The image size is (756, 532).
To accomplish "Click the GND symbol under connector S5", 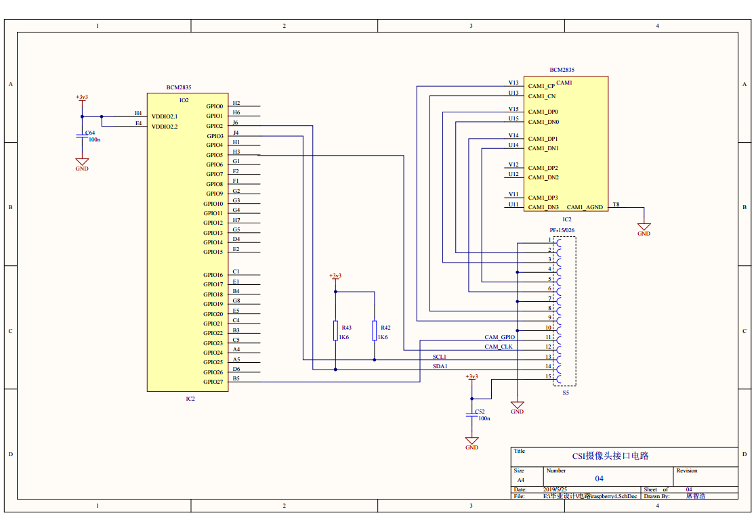I will (x=518, y=407).
